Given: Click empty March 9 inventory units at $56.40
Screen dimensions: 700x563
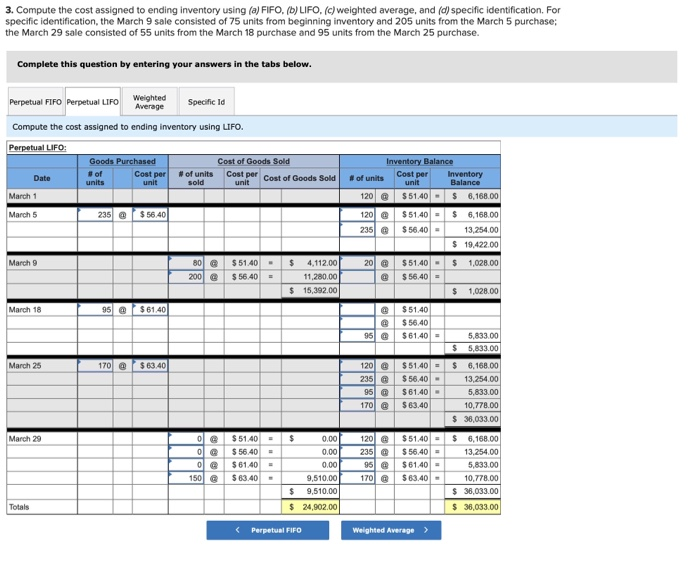Looking at the screenshot, I should coord(358,277).
